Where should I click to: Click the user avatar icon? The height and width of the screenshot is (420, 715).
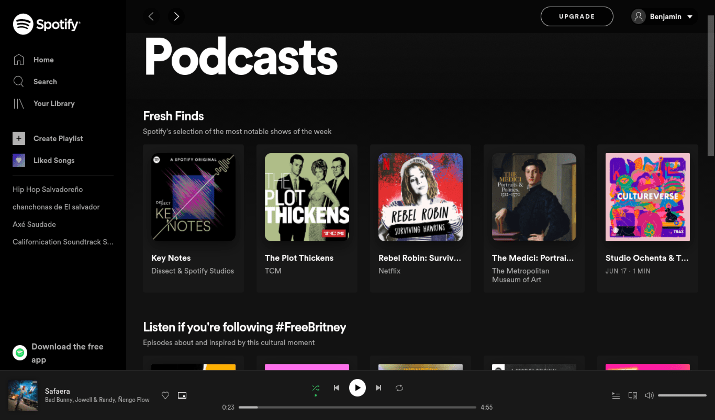click(638, 17)
